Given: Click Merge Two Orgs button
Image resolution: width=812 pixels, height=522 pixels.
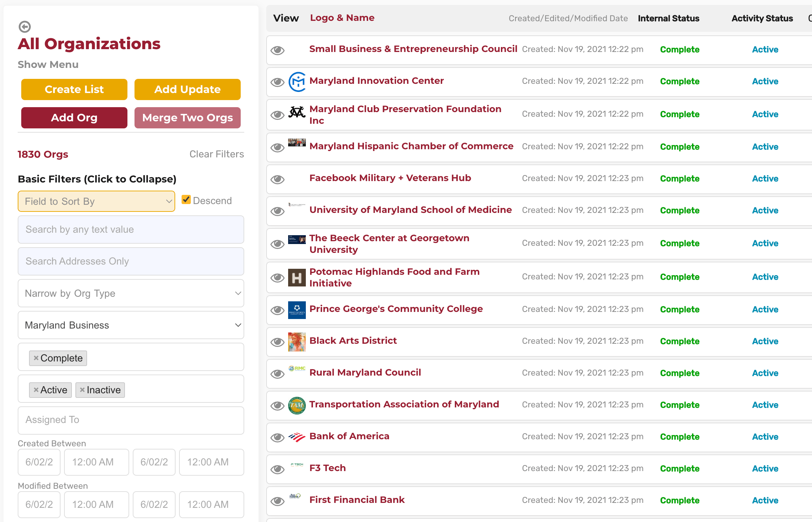Looking at the screenshot, I should 188,118.
